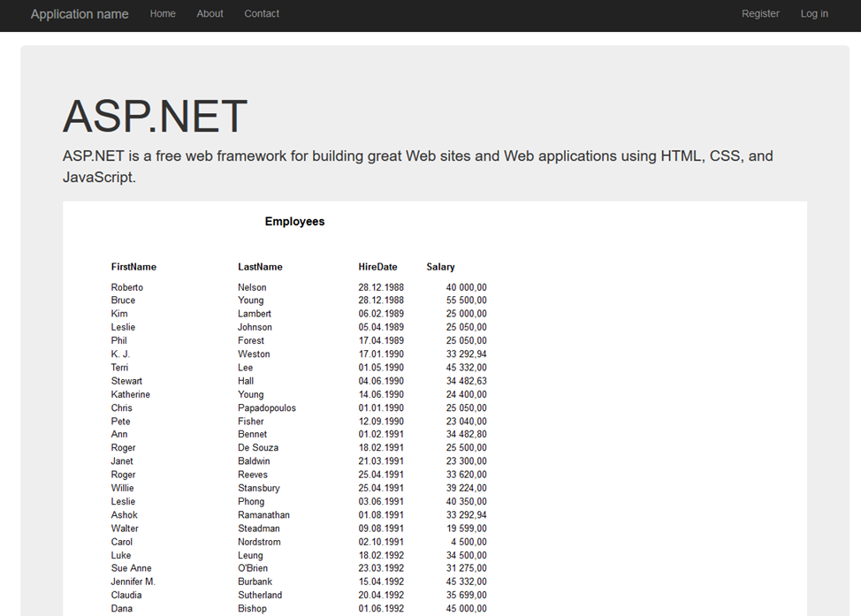Image resolution: width=861 pixels, height=616 pixels.
Task: Click last name Lee
Action: (x=246, y=368)
